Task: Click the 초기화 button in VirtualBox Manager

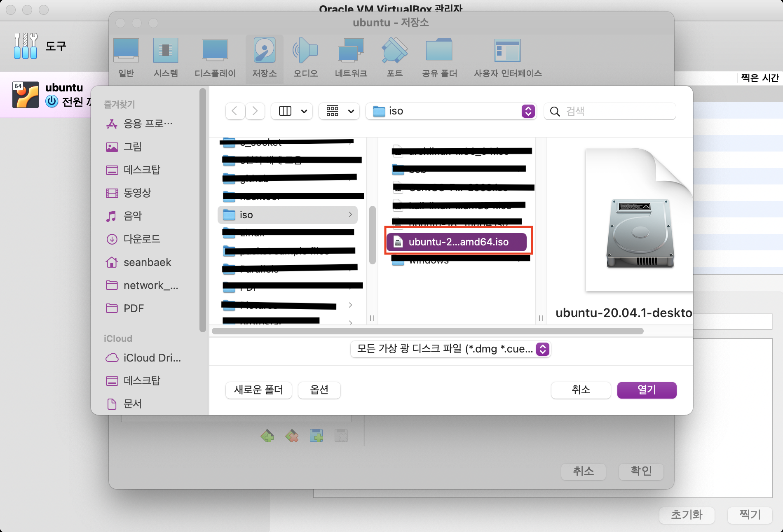Action: coord(687,515)
